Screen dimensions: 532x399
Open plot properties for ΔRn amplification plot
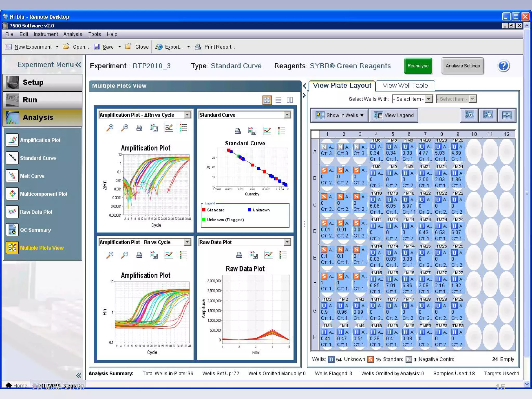[x=169, y=128]
